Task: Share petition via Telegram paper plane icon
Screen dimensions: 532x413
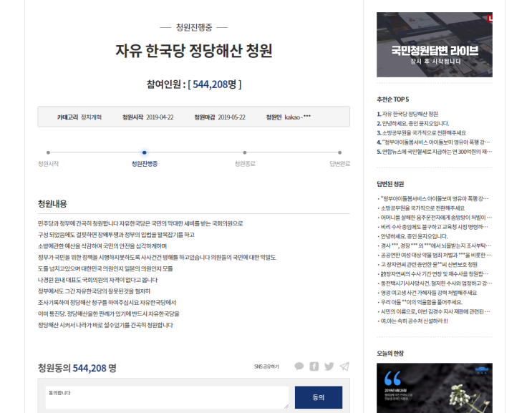Action: [x=344, y=366]
